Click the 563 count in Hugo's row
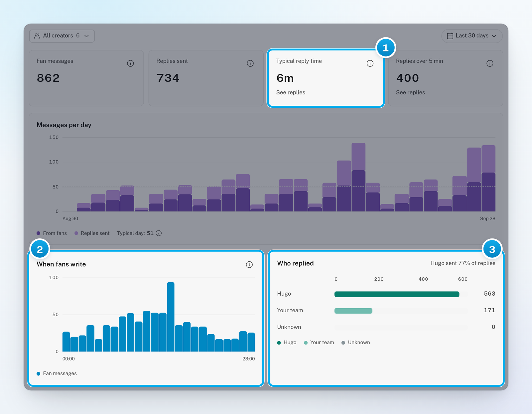This screenshot has height=414, width=532. [x=489, y=294]
